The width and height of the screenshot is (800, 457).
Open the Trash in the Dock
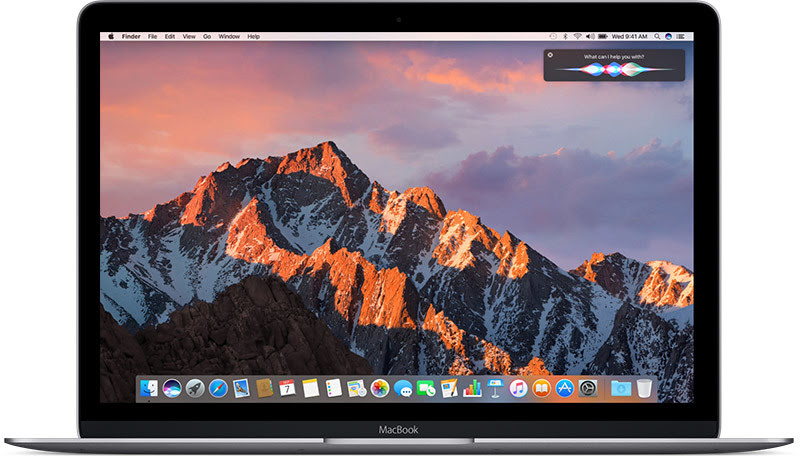(x=644, y=389)
